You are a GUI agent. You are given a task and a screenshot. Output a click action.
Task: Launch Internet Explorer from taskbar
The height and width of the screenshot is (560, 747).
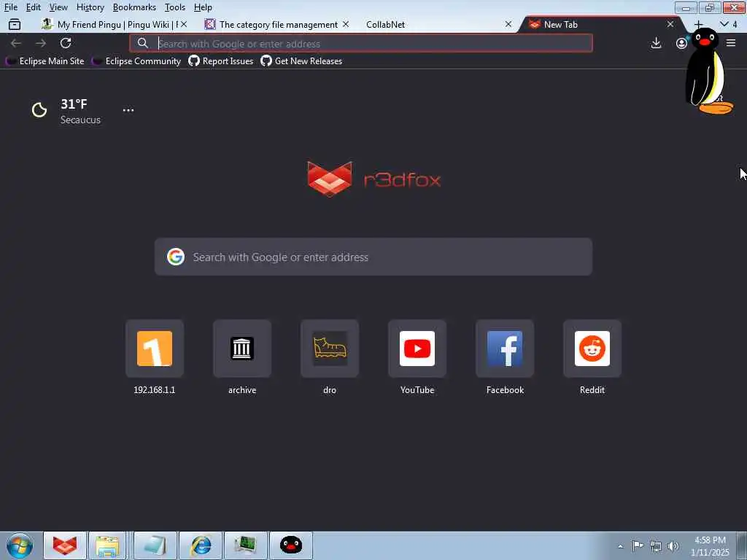point(201,545)
